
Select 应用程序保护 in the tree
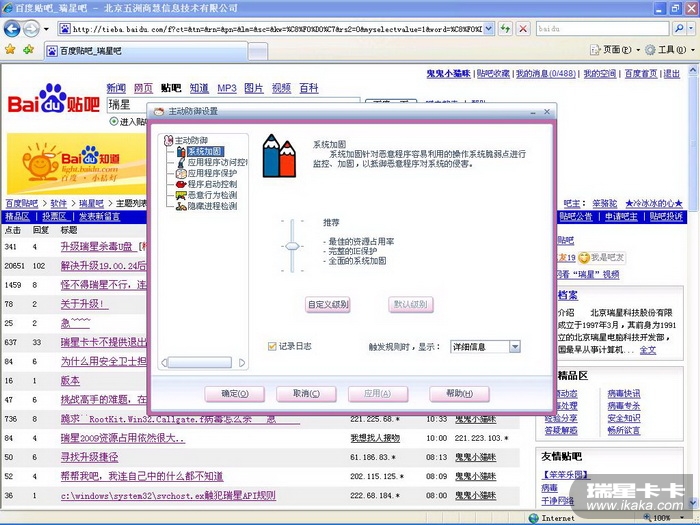point(212,173)
